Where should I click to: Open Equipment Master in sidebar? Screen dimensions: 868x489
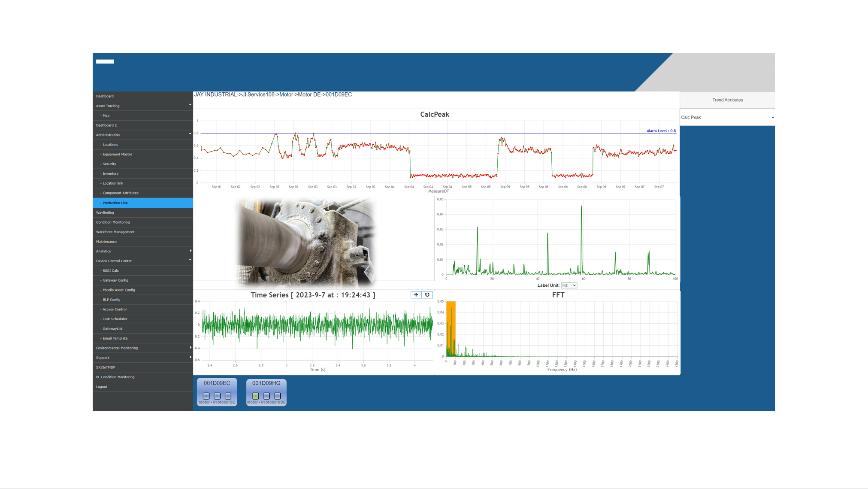(x=143, y=154)
